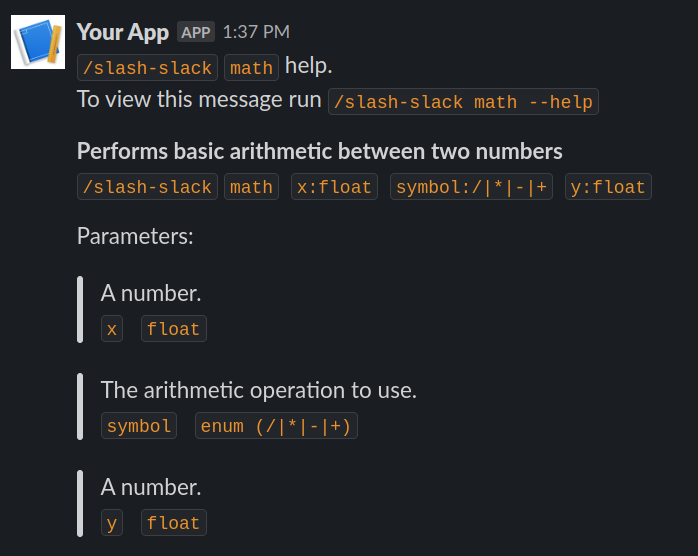Select the standalone symbol parameter chip

click(x=139, y=426)
